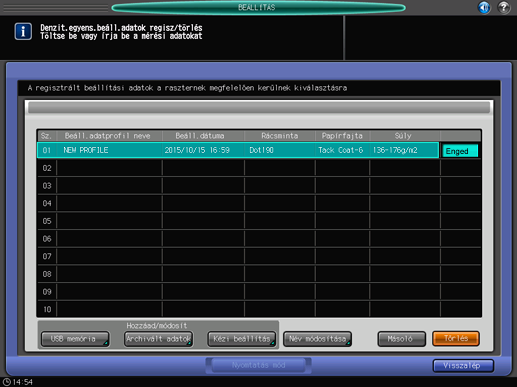Screen dimensions: 517x387
Task: Click the 14:54 time display
Action: pyautogui.click(x=22, y=382)
